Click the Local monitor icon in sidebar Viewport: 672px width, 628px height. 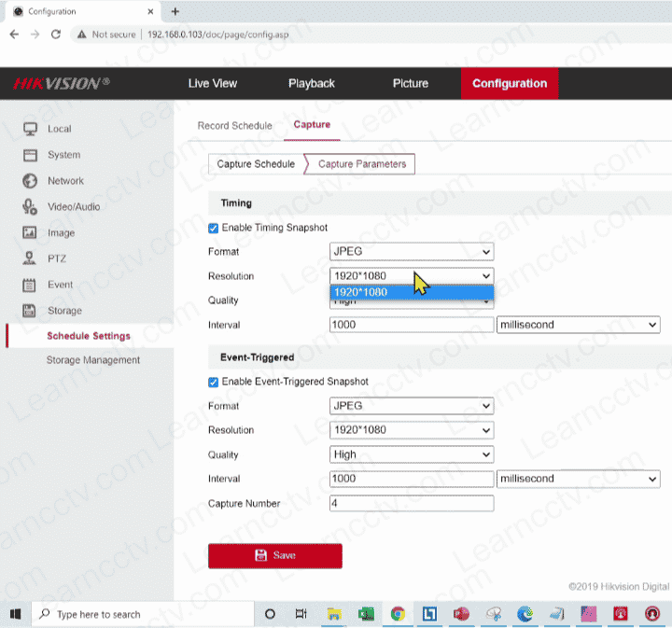pos(30,129)
